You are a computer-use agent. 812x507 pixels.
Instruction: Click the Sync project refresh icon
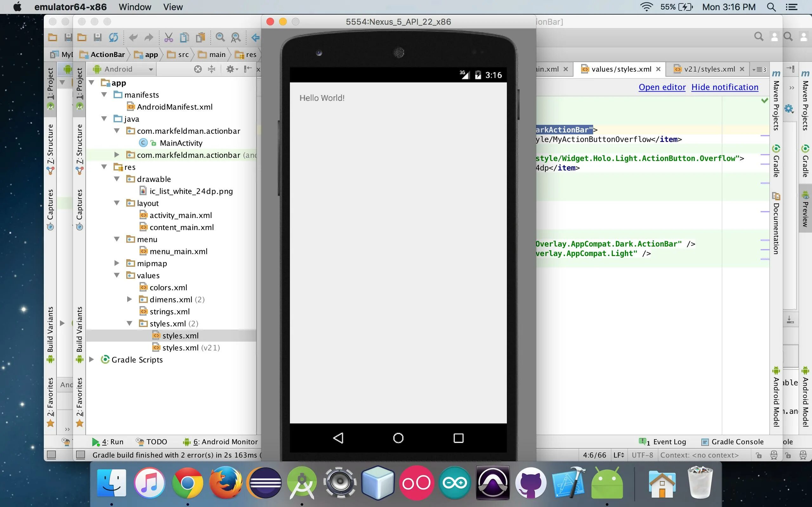coord(114,37)
